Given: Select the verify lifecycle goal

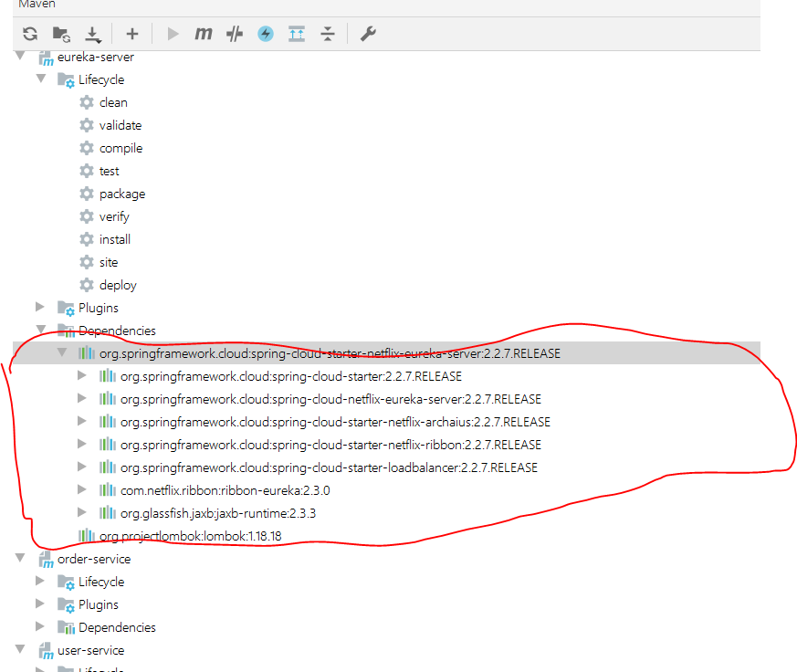Looking at the screenshot, I should point(114,217).
